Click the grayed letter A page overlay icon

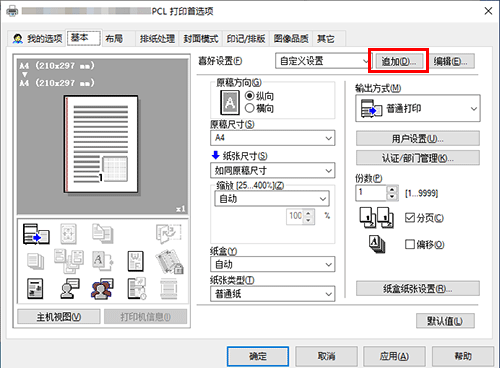(102, 261)
